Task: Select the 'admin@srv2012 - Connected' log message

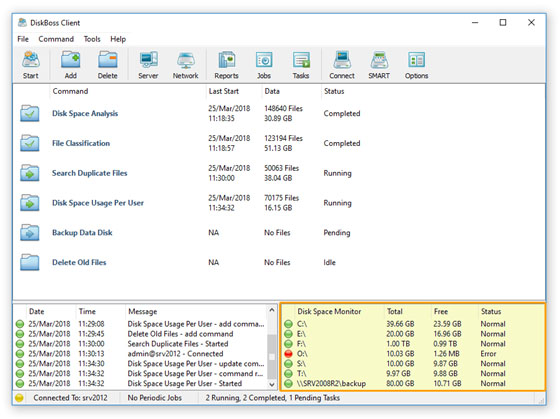Action: coord(175,354)
